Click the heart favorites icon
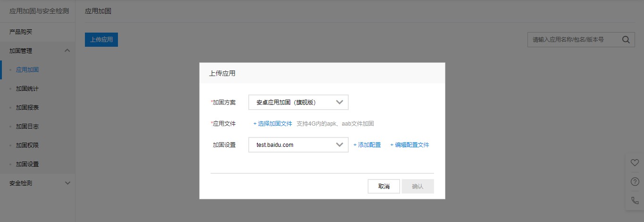The height and width of the screenshot is (222, 644). coord(635,162)
